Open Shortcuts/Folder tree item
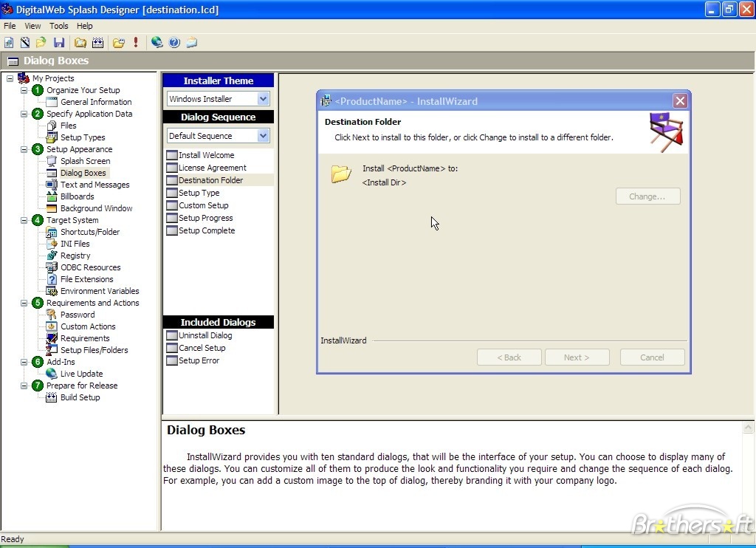This screenshot has height=548, width=756. (90, 232)
